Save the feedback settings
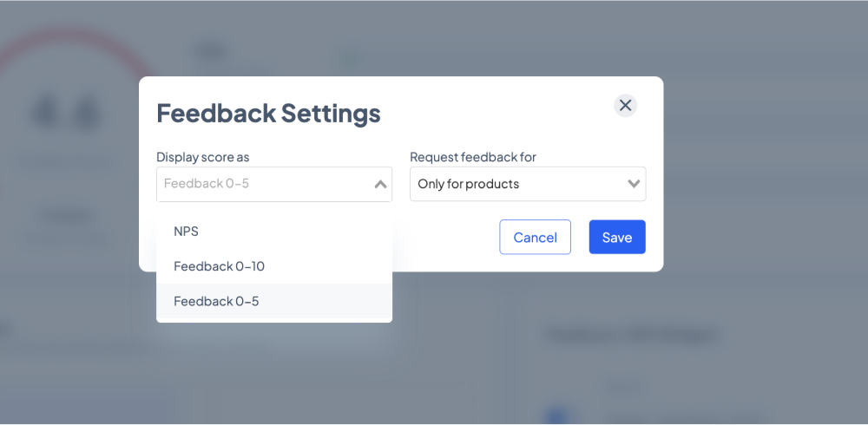 (617, 237)
